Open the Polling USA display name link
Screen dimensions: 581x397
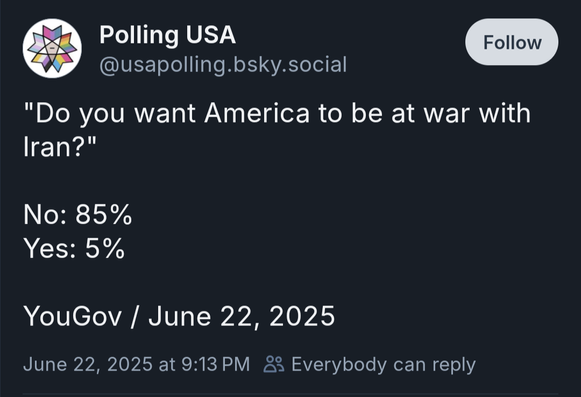(167, 36)
